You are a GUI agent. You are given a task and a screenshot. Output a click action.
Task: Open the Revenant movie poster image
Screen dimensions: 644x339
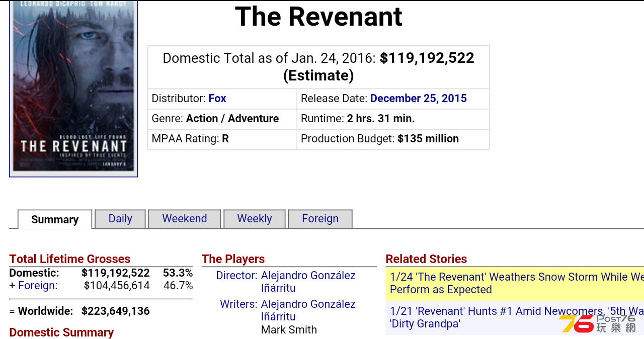click(73, 89)
